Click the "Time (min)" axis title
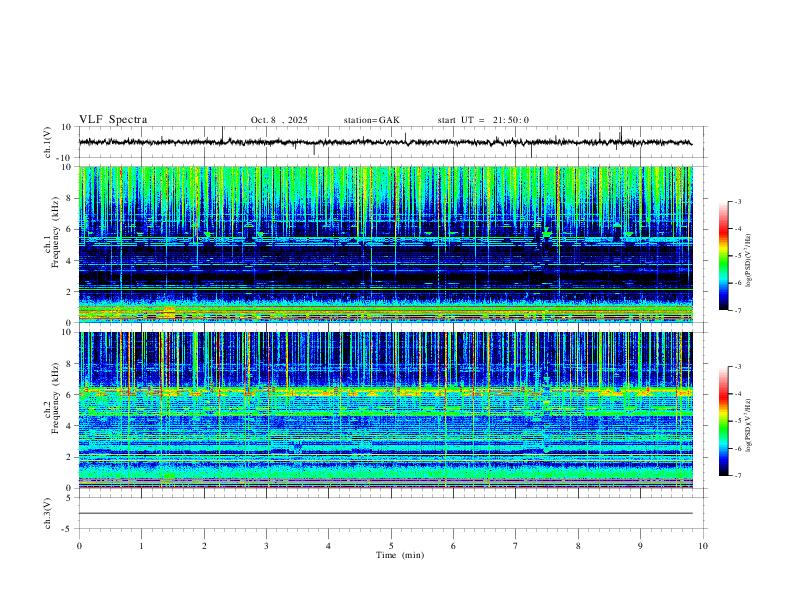This screenshot has height=612, width=792. pos(400,555)
